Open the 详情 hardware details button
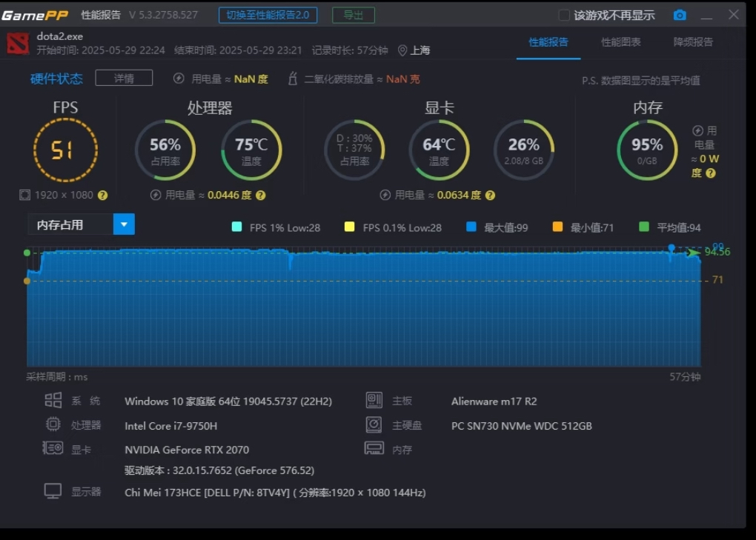Image resolution: width=756 pixels, height=540 pixels. coord(124,78)
